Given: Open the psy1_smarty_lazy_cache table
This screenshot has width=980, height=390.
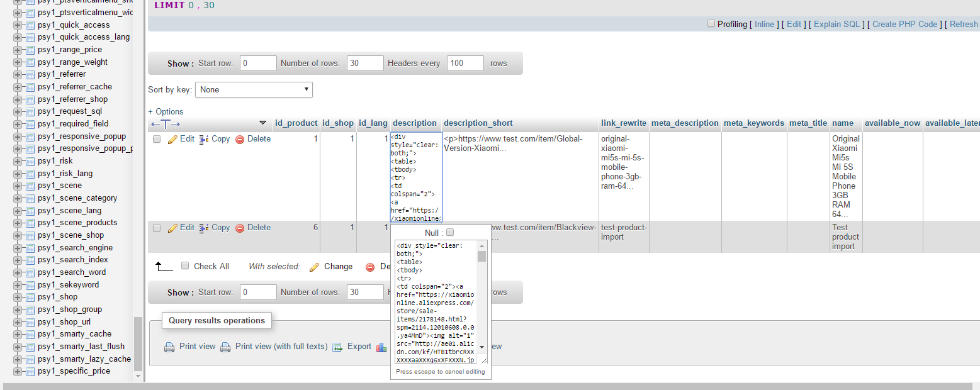Looking at the screenshot, I should (x=84, y=359).
